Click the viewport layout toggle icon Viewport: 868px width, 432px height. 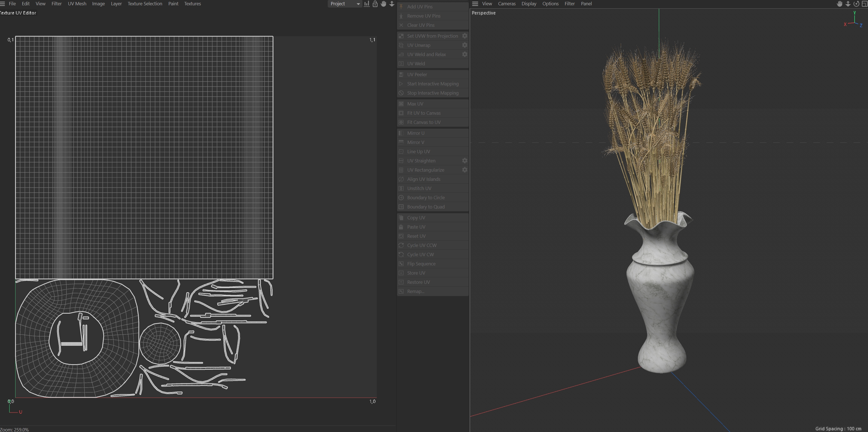[x=864, y=4]
